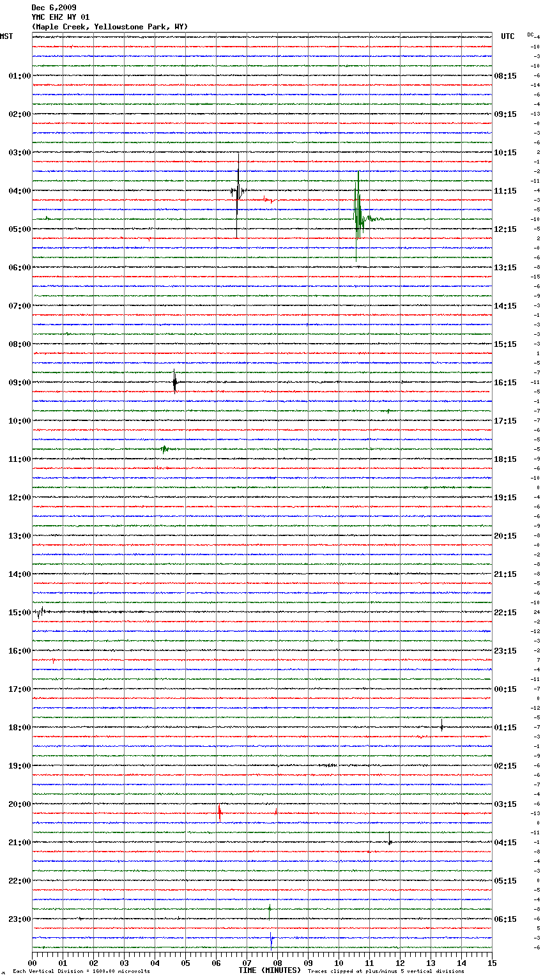Select the green spike on the 22:45 trace
543x980 pixels.
pos(270,911)
